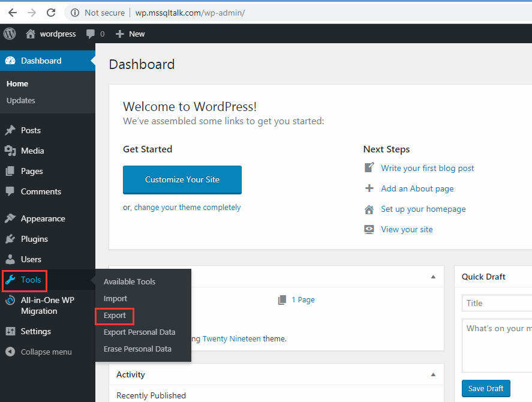Click the home icon beside wordpress
Screen dimensions: 532x402
(x=31, y=34)
